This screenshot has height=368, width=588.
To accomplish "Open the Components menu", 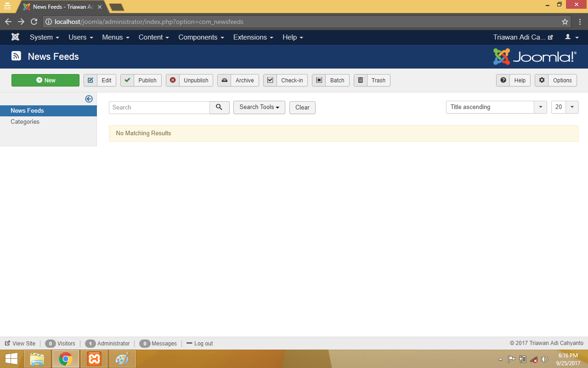I will (201, 37).
